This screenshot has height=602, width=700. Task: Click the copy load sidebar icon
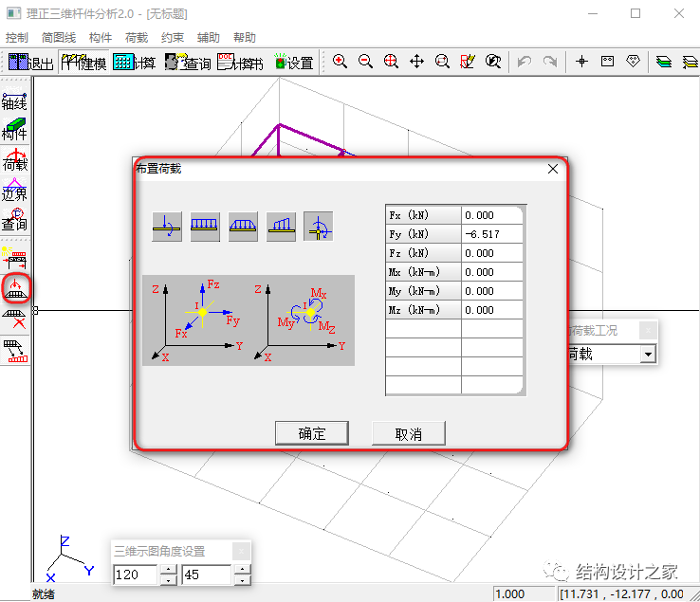15,351
